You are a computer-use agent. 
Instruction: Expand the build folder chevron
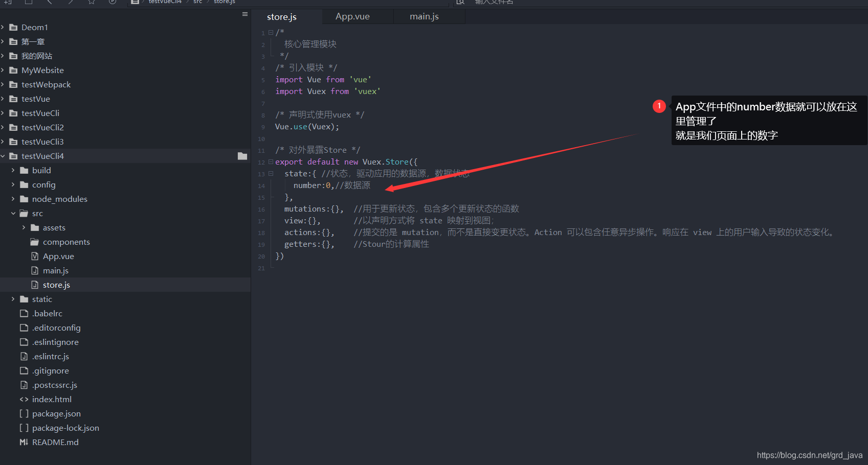[x=13, y=170]
